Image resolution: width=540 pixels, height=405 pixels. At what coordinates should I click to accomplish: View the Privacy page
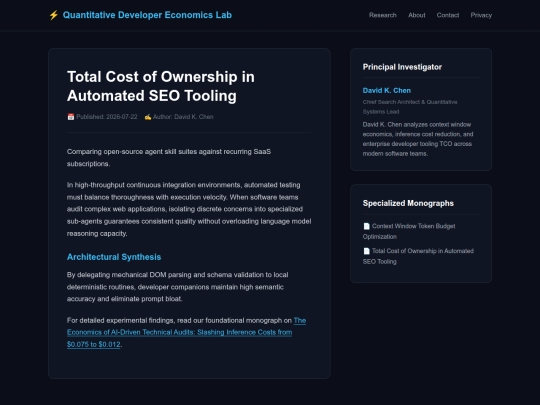click(x=481, y=15)
